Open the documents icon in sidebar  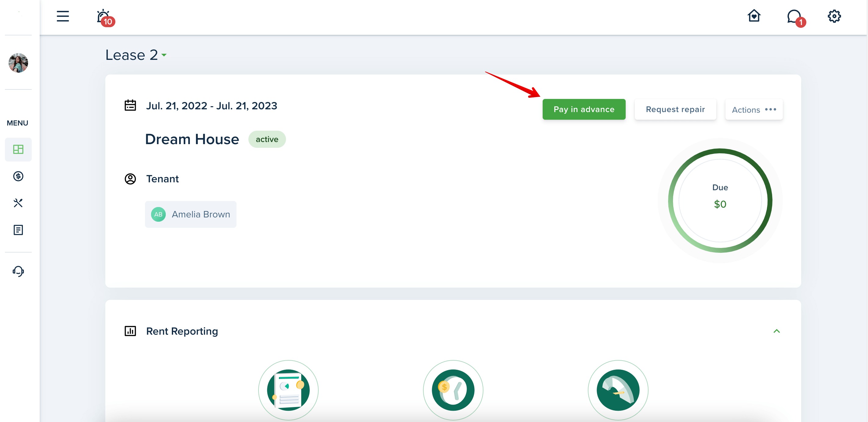tap(18, 230)
